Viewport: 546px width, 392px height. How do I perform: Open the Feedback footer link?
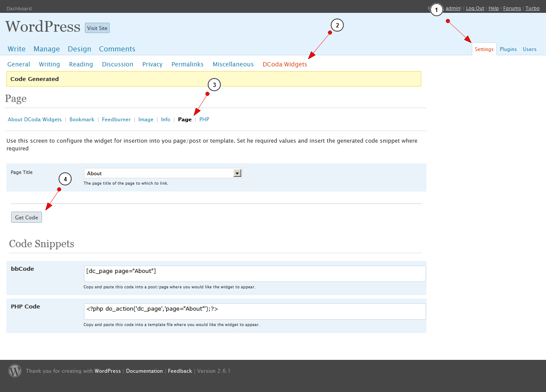click(180, 371)
